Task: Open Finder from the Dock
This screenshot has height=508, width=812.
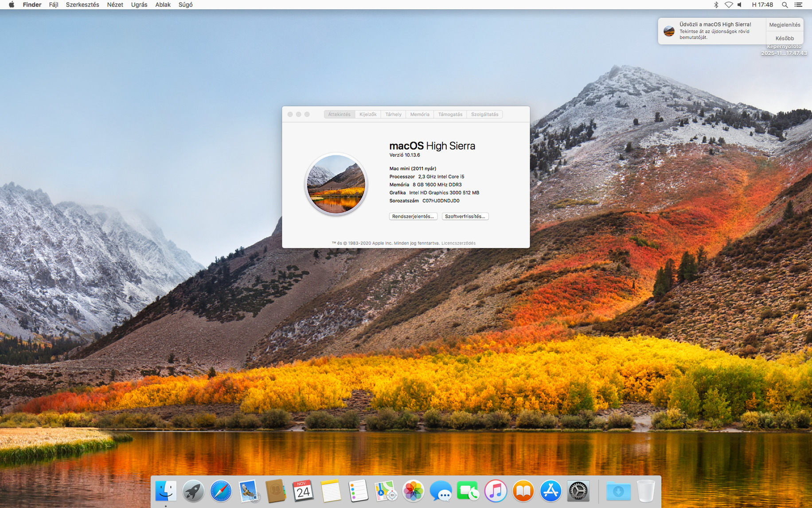Action: coord(166,491)
